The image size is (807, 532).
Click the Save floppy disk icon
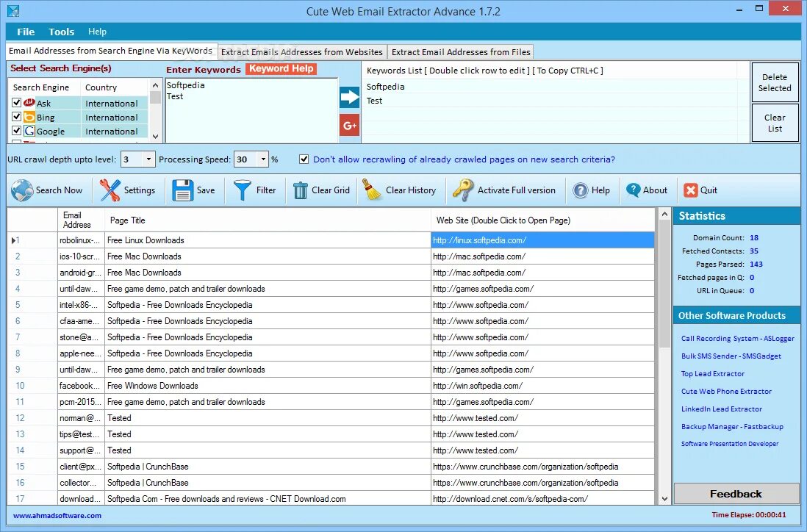click(183, 190)
